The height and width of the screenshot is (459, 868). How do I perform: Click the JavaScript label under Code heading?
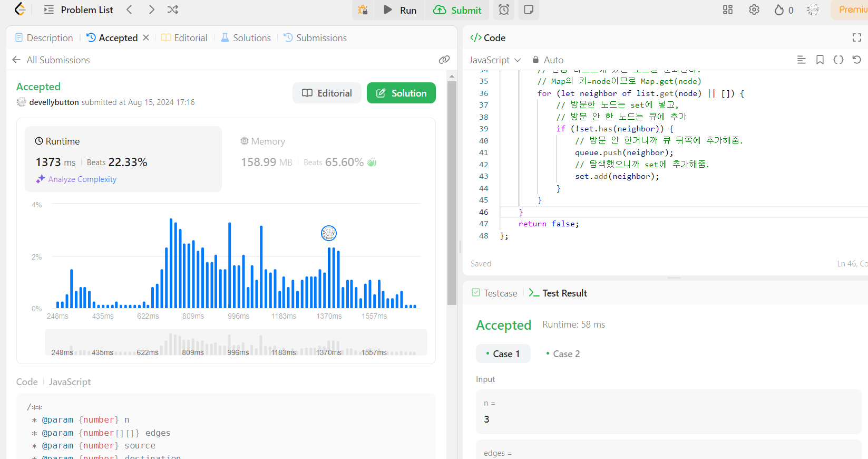70,382
